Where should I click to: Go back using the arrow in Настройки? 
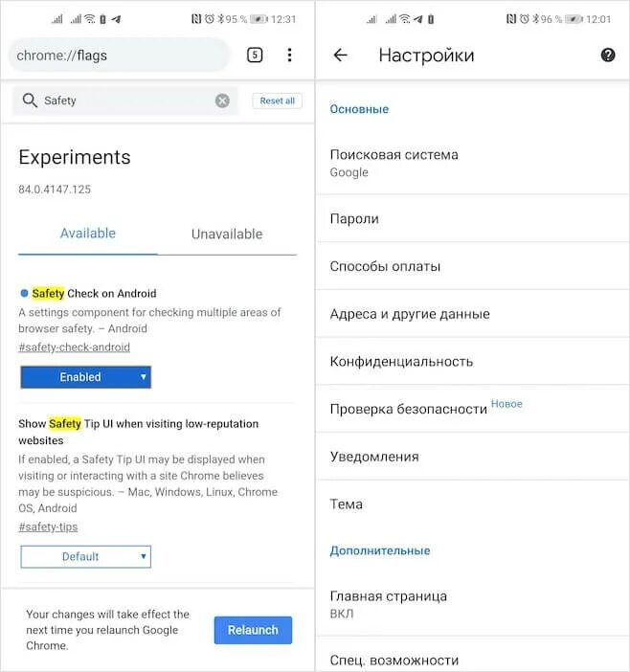(x=340, y=56)
